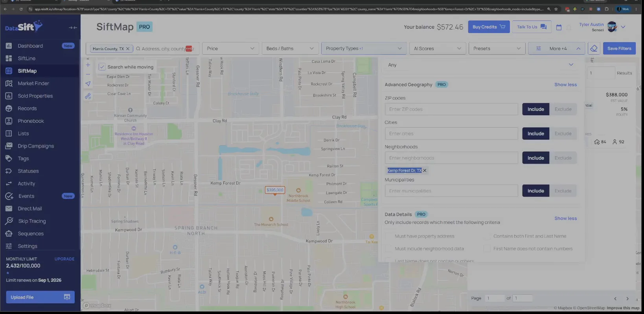Click the map locate-me arrow icon
This screenshot has height=314, width=644.
tap(88, 83)
